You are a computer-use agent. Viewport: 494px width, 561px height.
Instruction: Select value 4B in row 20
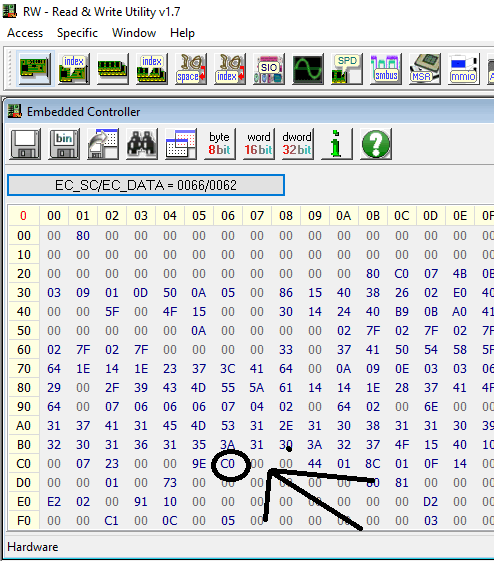460,274
